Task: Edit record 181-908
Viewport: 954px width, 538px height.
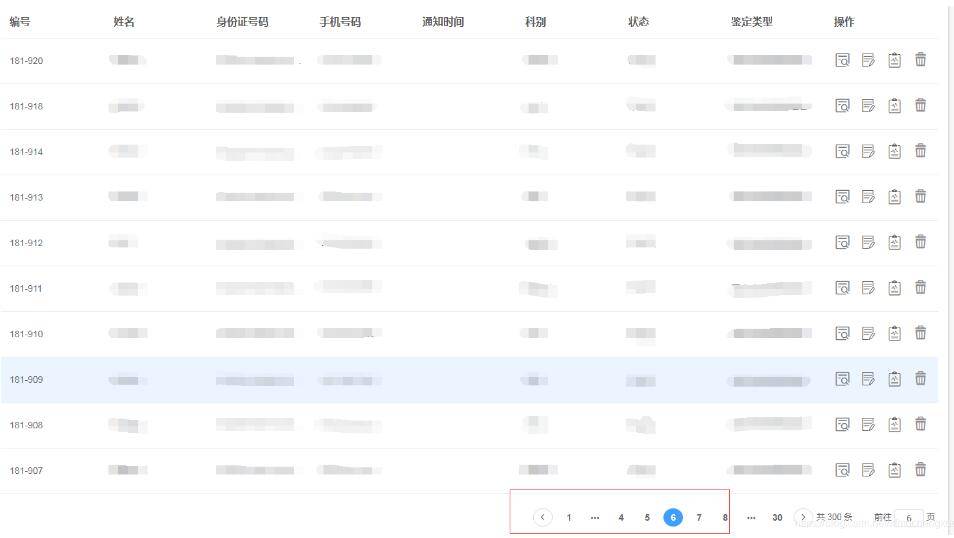Action: click(868, 424)
